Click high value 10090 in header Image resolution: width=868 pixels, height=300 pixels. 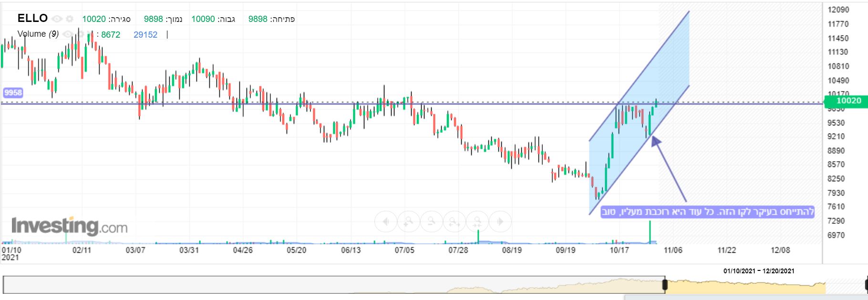(x=203, y=19)
